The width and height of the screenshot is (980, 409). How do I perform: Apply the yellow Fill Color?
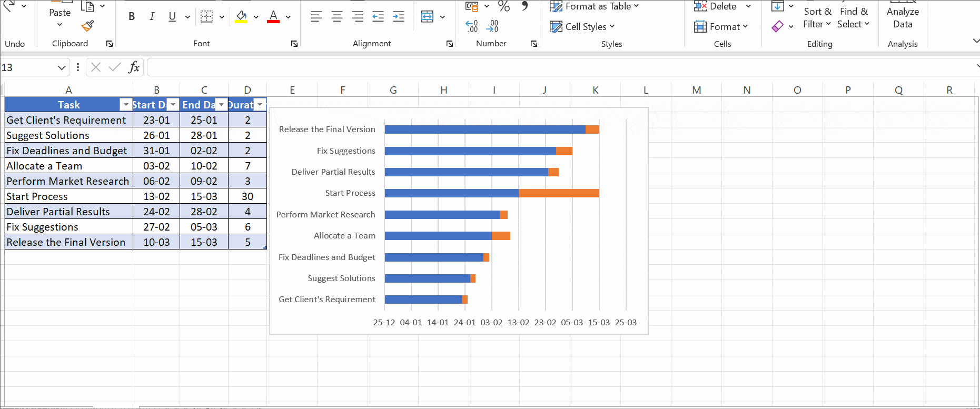pos(241,17)
